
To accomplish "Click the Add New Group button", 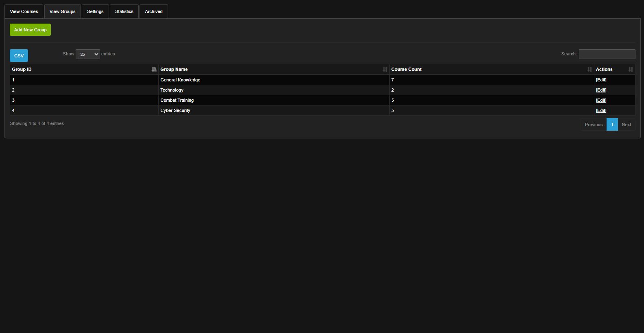I will tap(31, 30).
